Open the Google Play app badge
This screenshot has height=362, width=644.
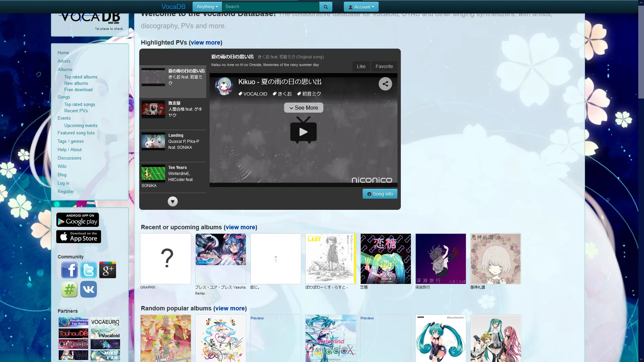(77, 220)
